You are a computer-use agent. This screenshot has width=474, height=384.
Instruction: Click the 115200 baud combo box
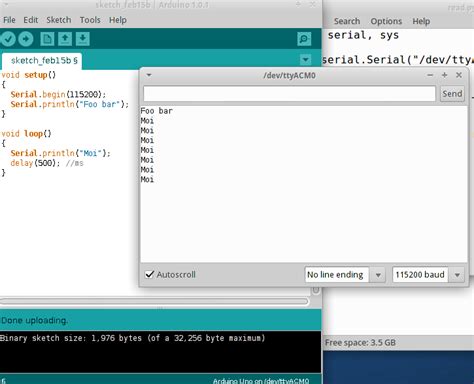428,275
